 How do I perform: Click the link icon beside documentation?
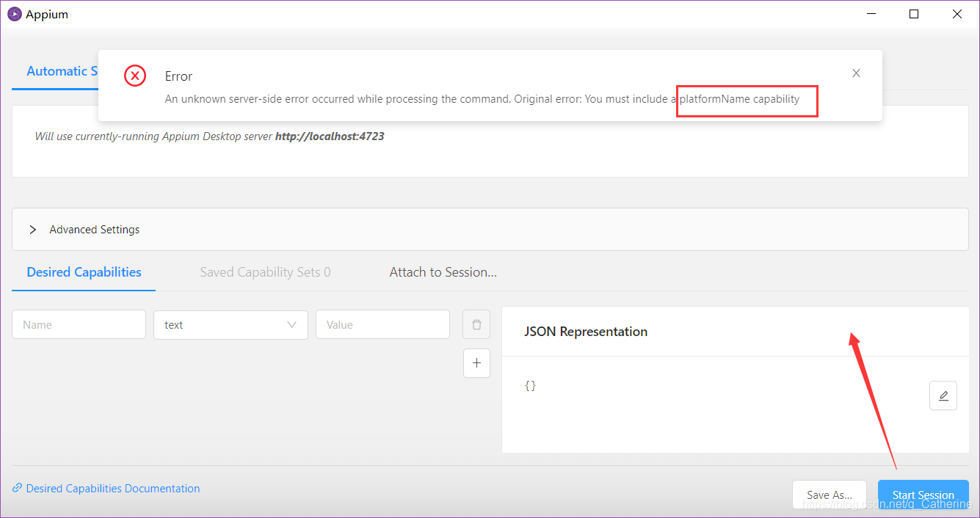(x=18, y=489)
